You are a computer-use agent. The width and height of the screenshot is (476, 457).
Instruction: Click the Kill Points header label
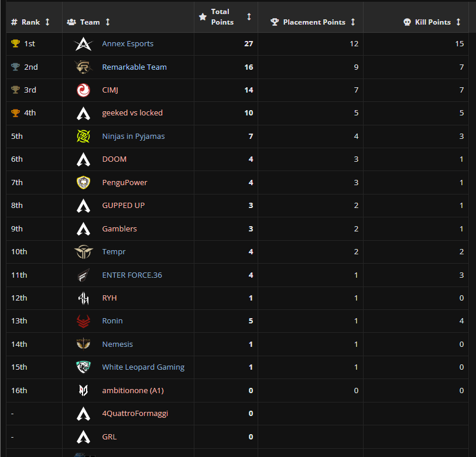(x=433, y=22)
